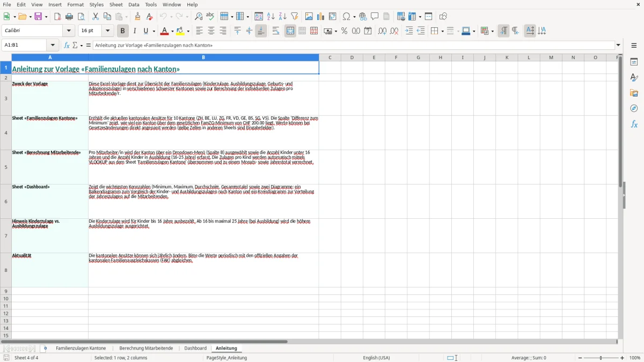Screen dimensions: 644x362
Task: Click zoom percentage 100% in status bar
Action: tap(635, 358)
